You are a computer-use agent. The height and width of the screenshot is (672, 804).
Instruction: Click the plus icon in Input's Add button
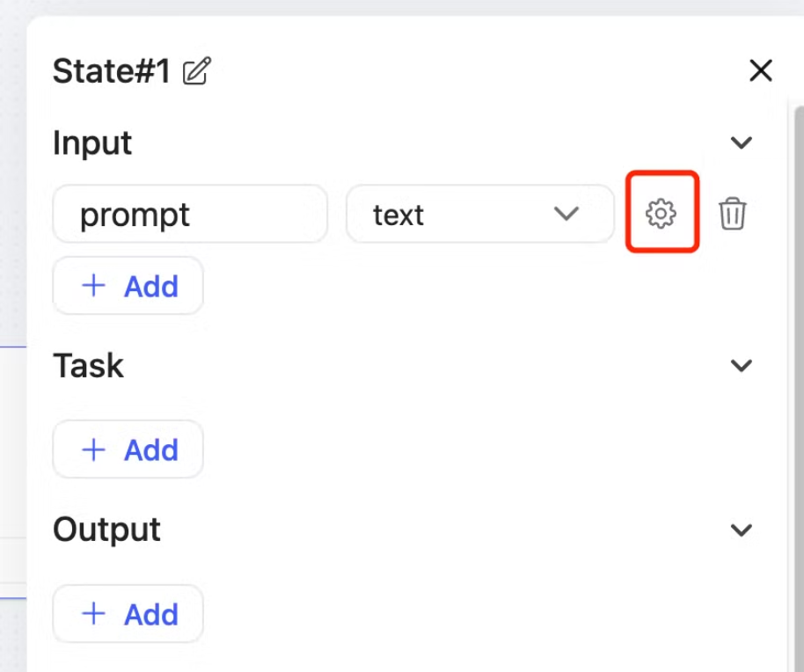[x=93, y=286]
